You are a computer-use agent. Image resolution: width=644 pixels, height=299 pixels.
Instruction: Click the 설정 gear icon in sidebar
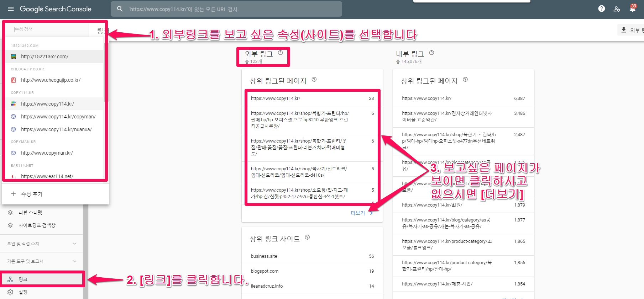[10, 292]
